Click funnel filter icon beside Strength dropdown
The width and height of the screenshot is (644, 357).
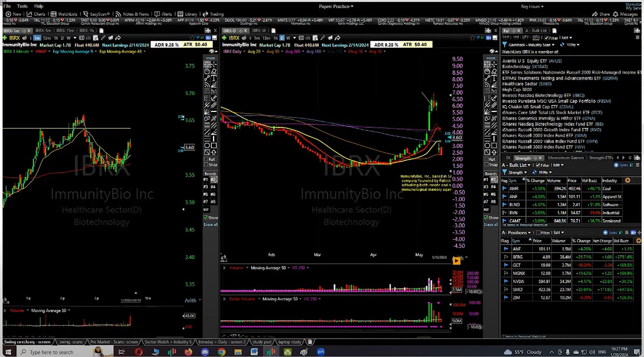coord(504,172)
